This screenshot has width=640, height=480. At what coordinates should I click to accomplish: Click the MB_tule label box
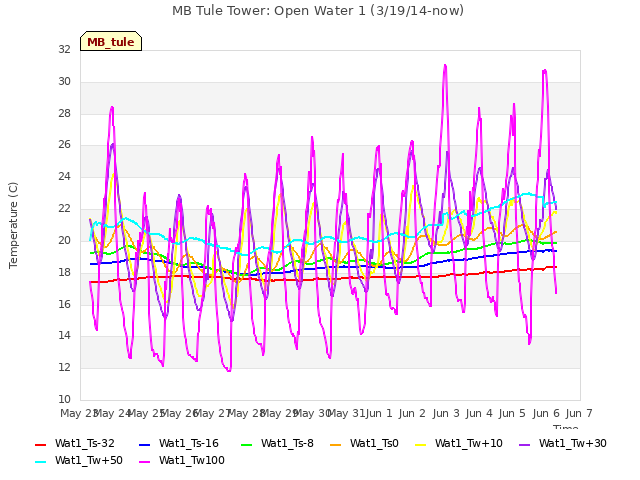coord(111,41)
